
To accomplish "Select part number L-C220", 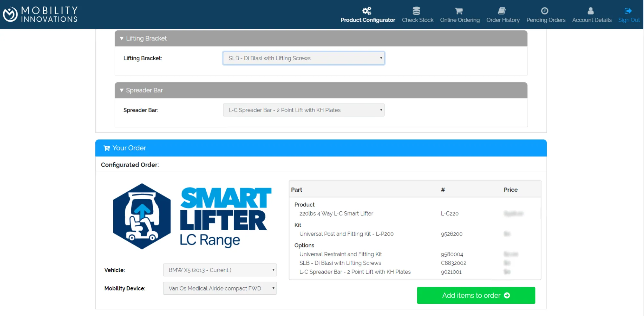I will (450, 214).
